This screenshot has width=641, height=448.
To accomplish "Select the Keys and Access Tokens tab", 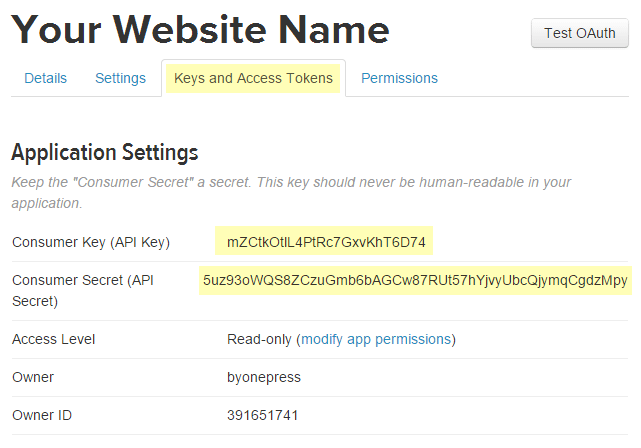I will 253,78.
